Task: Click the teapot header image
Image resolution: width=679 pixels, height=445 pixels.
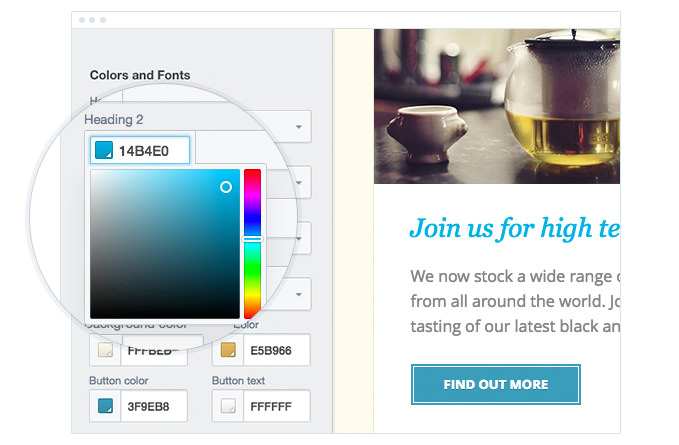Action: [496, 105]
